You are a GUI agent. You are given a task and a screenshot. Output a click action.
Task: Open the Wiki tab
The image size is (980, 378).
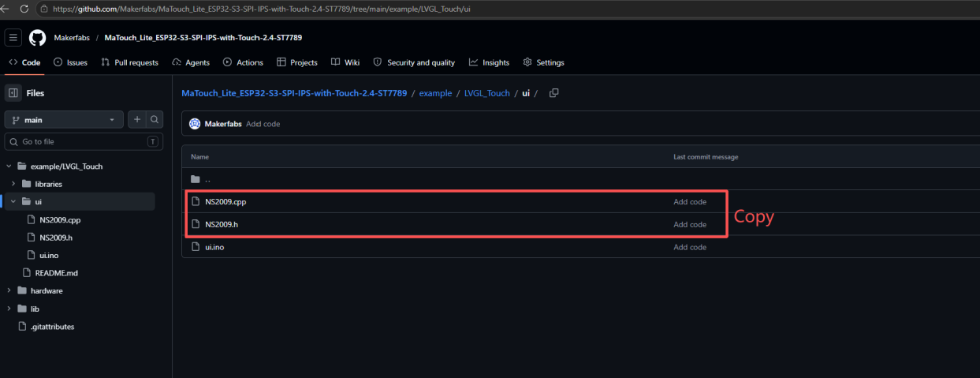pos(345,62)
